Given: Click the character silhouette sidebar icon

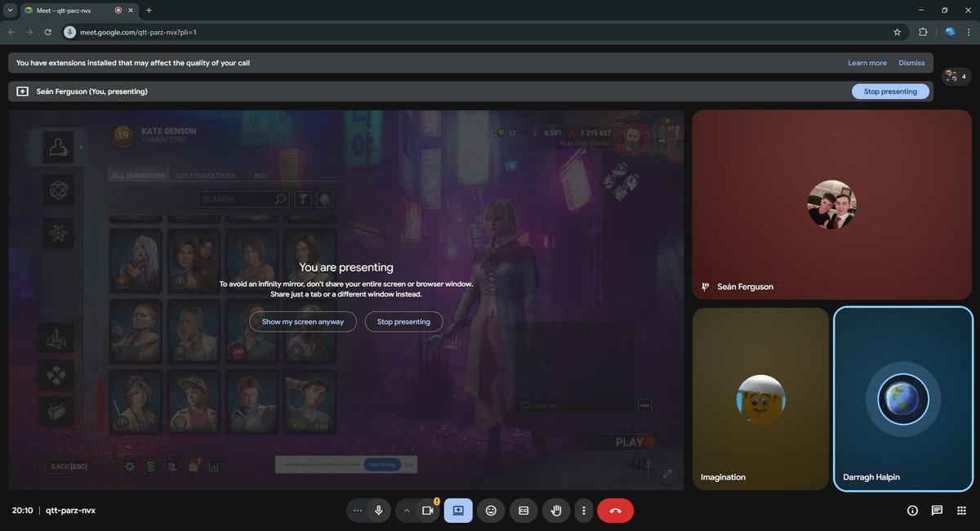Looking at the screenshot, I should click(x=58, y=147).
